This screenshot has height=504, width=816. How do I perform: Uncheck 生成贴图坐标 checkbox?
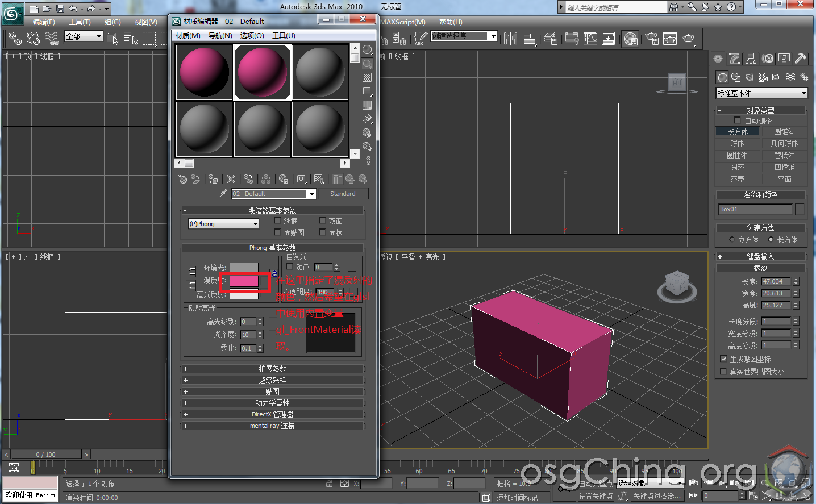coord(723,359)
